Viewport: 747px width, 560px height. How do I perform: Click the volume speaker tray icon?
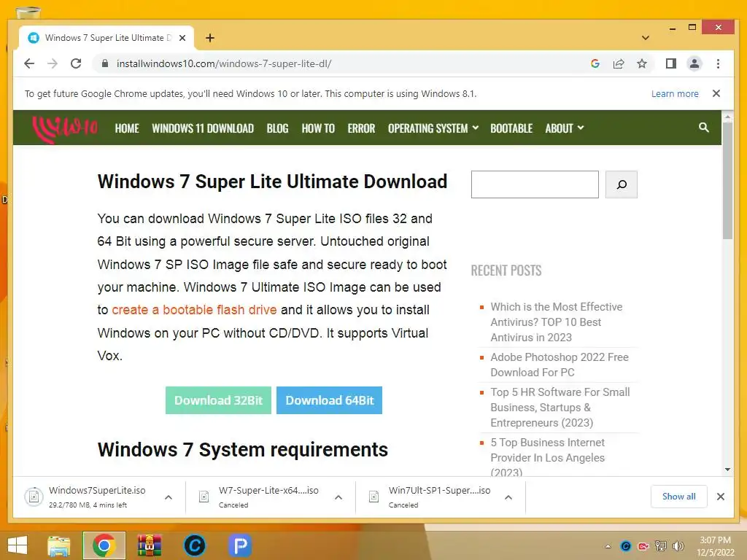pos(678,546)
